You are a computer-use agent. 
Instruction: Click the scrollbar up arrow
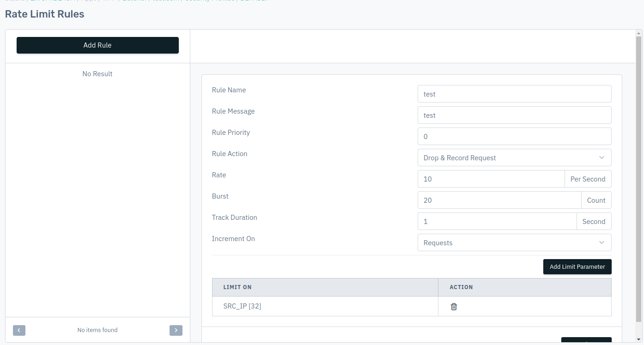pyautogui.click(x=639, y=33)
